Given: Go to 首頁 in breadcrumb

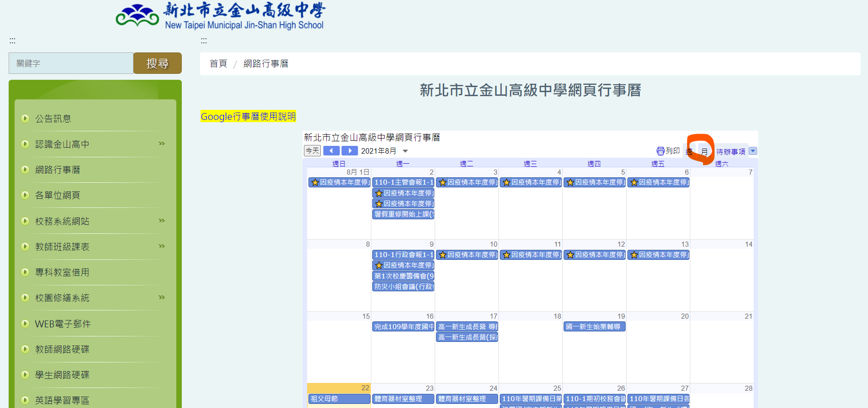Looking at the screenshot, I should pos(218,63).
